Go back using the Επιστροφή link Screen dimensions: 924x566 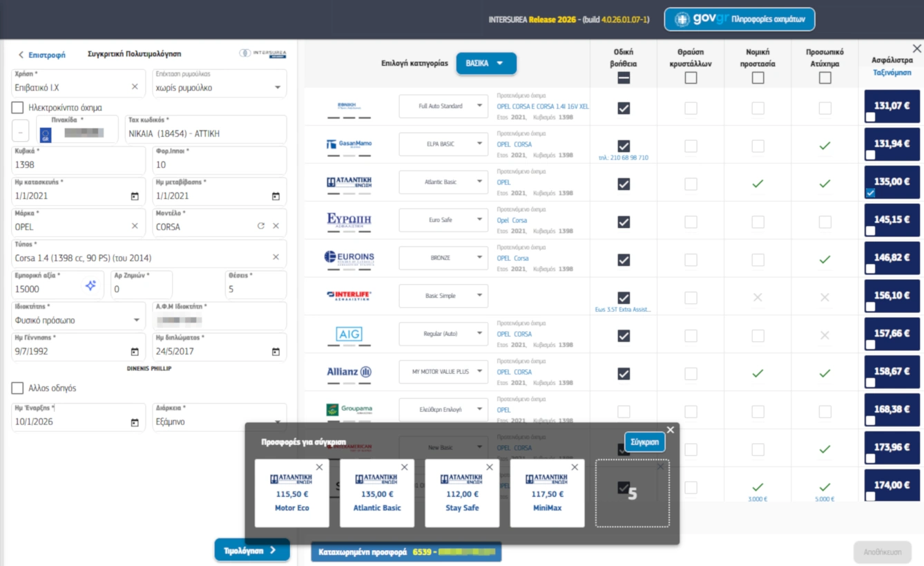[42, 55]
